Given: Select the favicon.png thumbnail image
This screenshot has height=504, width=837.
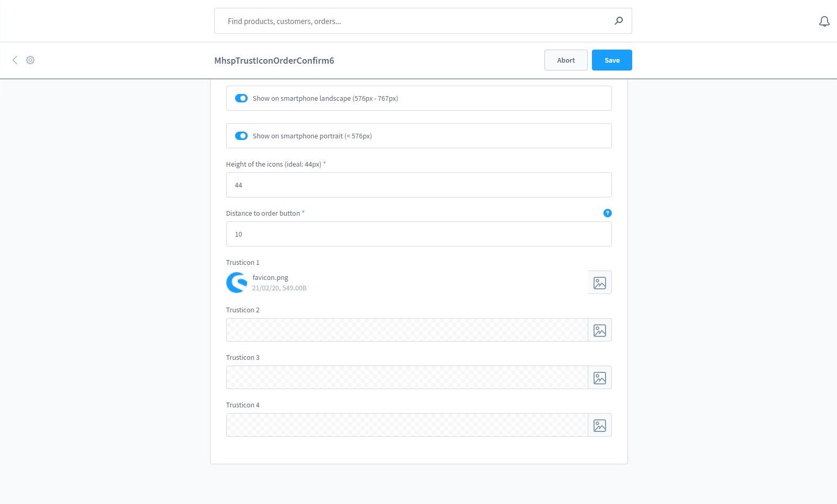Looking at the screenshot, I should 237,283.
